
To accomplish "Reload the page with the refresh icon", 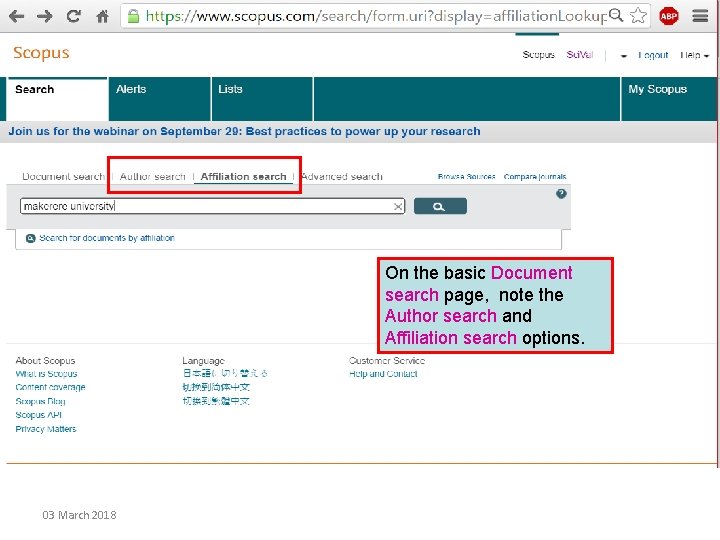I will [73, 17].
